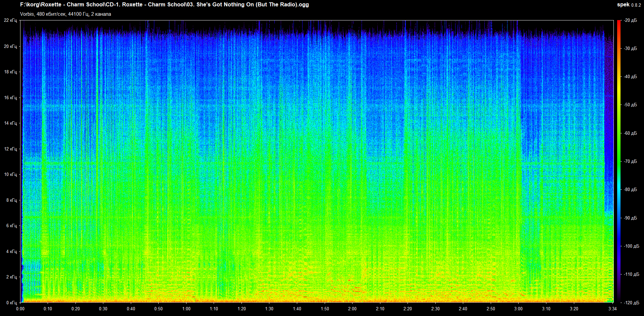Click the spek 0.8.2 logo text
This screenshot has width=644, height=316.
(x=629, y=5)
